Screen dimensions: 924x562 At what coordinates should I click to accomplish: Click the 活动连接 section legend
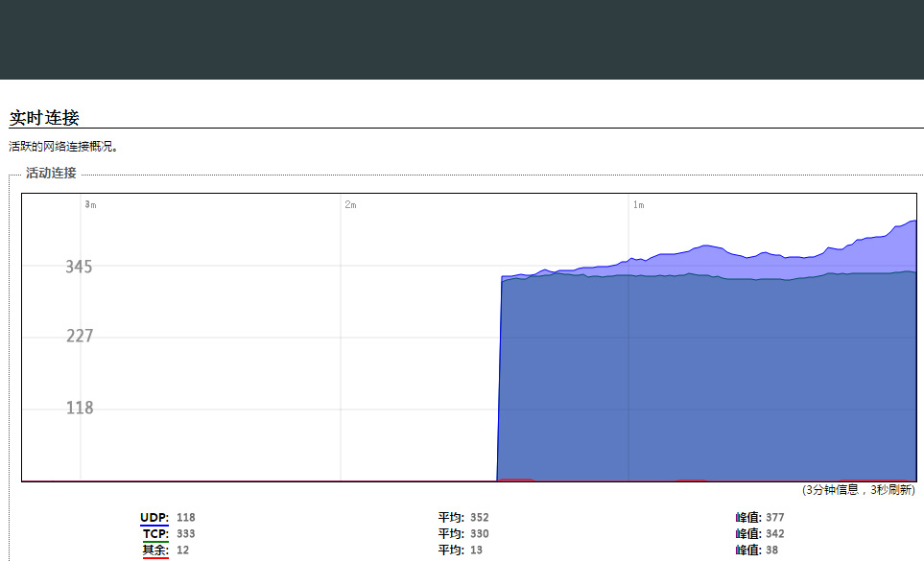pos(51,173)
